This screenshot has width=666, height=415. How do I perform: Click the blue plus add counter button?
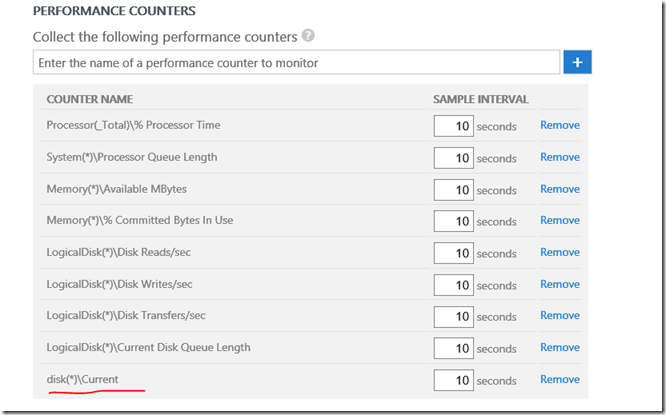(x=578, y=62)
